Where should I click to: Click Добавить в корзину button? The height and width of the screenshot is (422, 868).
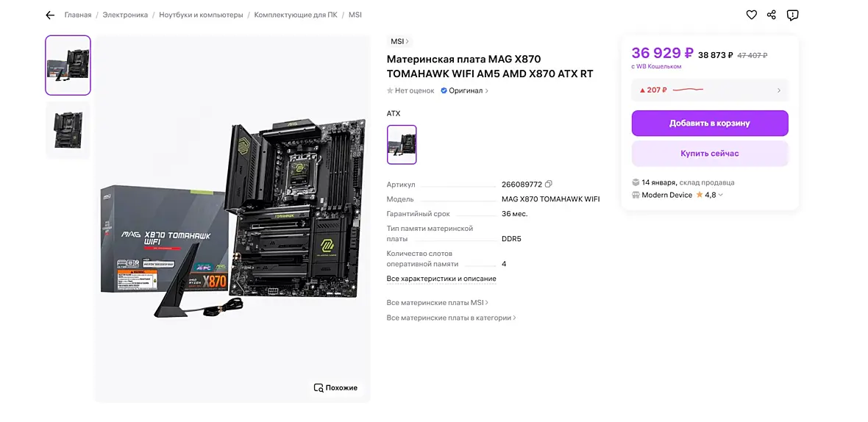[710, 124]
